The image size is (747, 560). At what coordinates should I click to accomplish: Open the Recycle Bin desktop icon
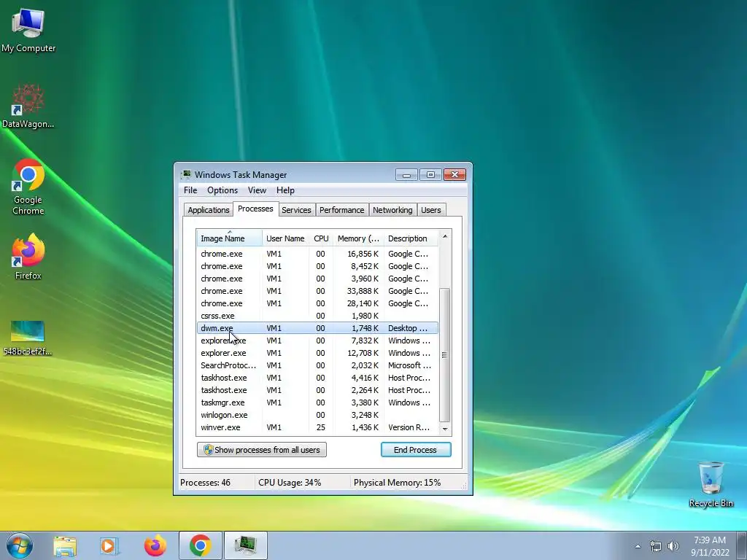point(711,484)
